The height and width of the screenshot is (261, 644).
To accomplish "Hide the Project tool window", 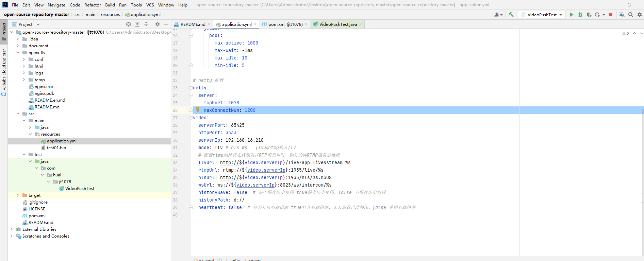I will [x=166, y=24].
